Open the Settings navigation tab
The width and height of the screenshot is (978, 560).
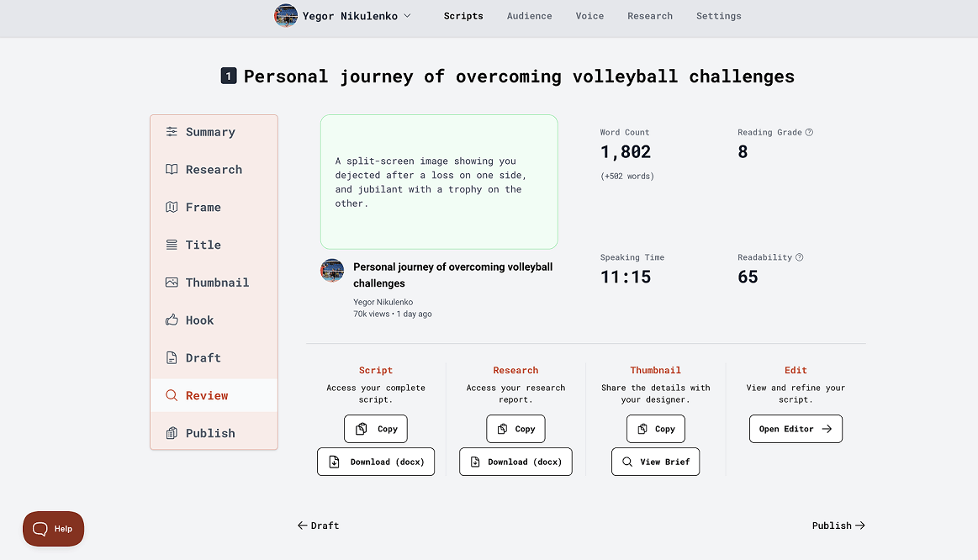tap(718, 16)
